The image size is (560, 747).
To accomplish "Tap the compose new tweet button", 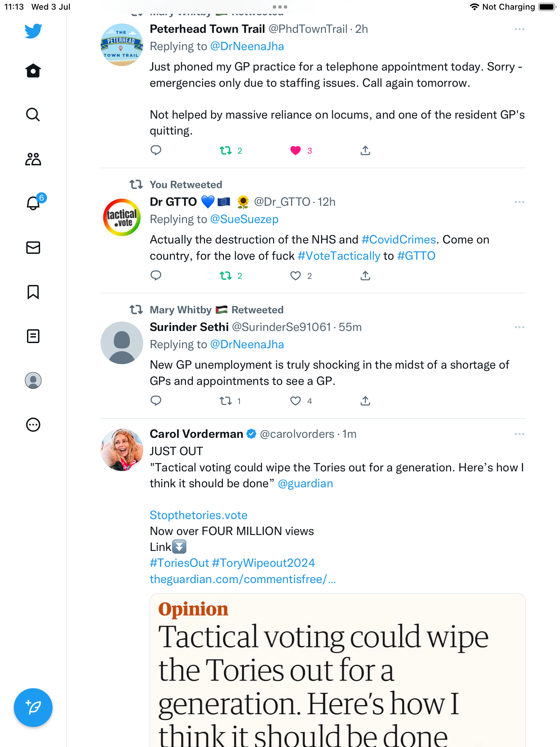I will click(x=33, y=708).
